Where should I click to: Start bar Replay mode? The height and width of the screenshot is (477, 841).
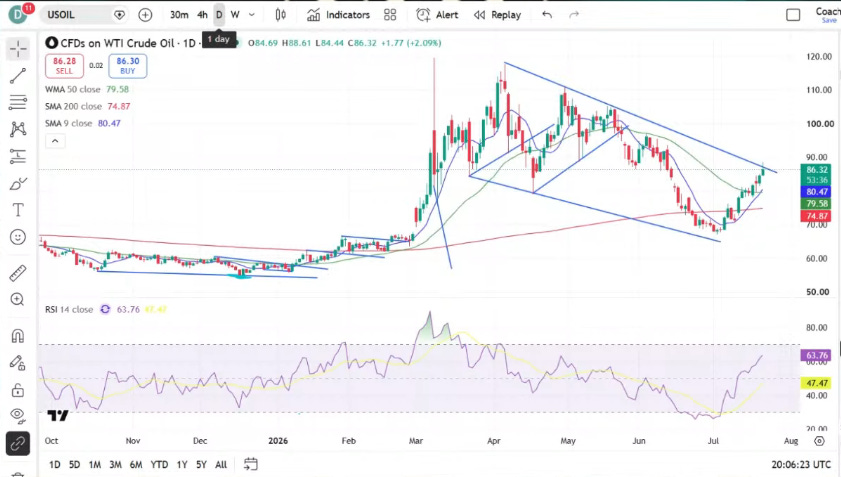497,15
